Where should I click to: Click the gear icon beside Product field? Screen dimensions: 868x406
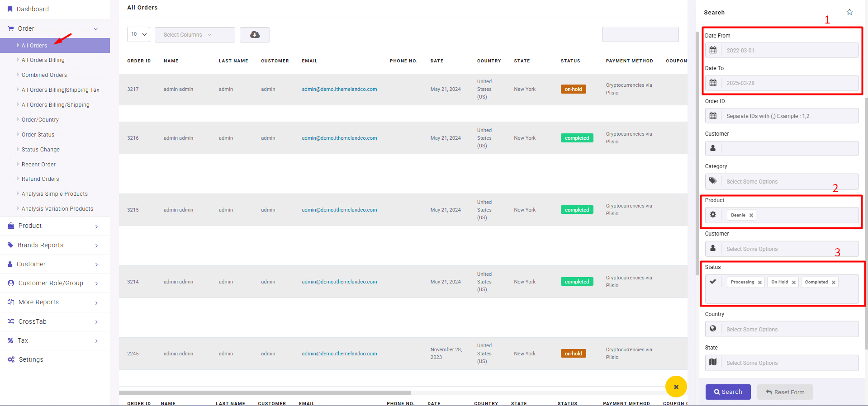click(x=713, y=215)
